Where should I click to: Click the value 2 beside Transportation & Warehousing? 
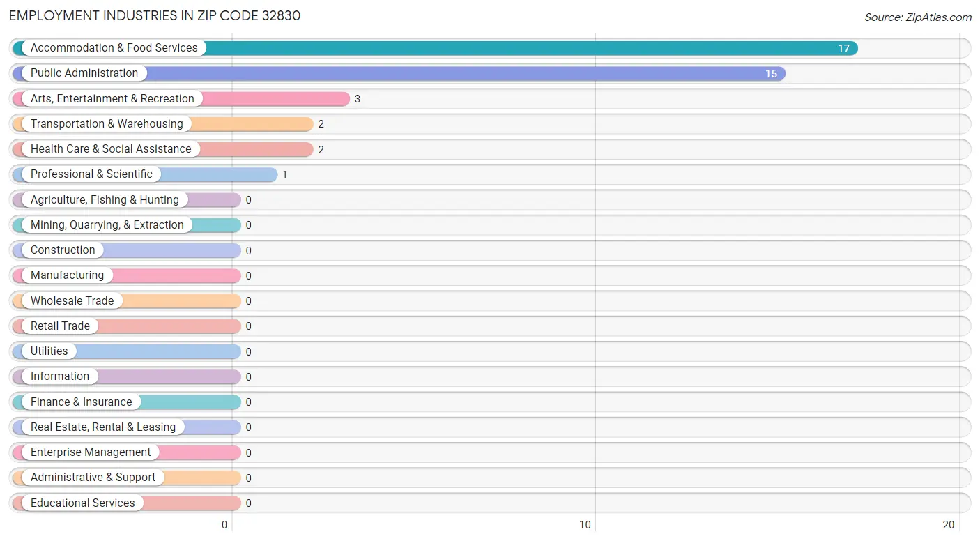pos(321,124)
